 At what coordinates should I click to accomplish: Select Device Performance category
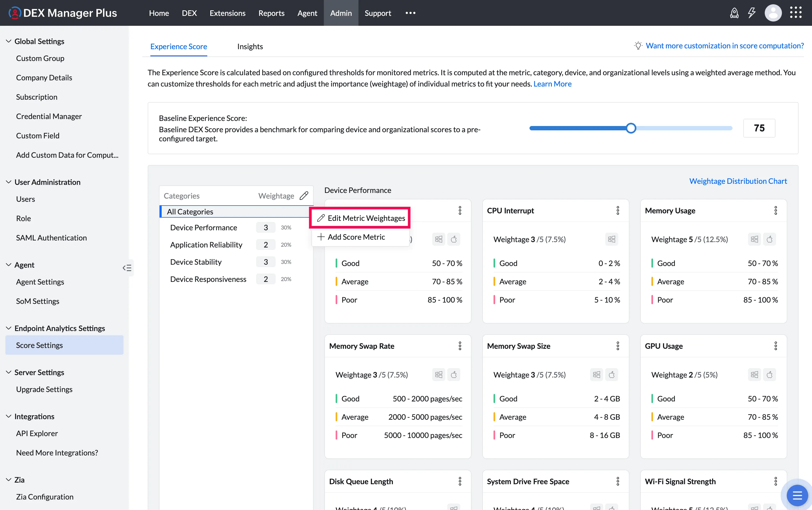[203, 228]
